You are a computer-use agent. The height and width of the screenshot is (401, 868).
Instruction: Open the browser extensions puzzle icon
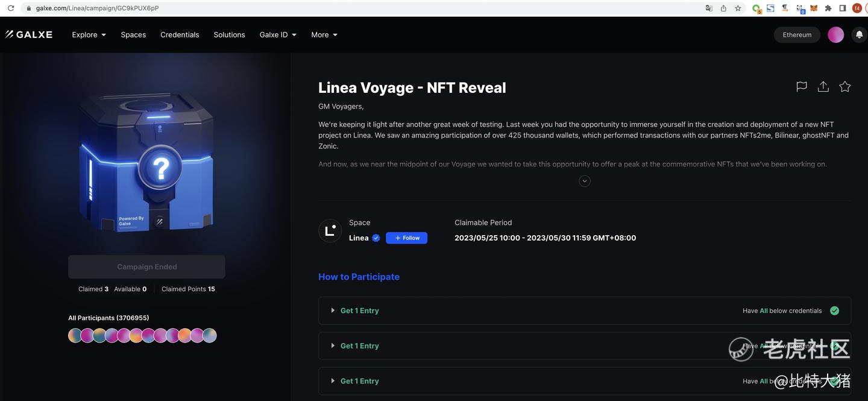[828, 8]
